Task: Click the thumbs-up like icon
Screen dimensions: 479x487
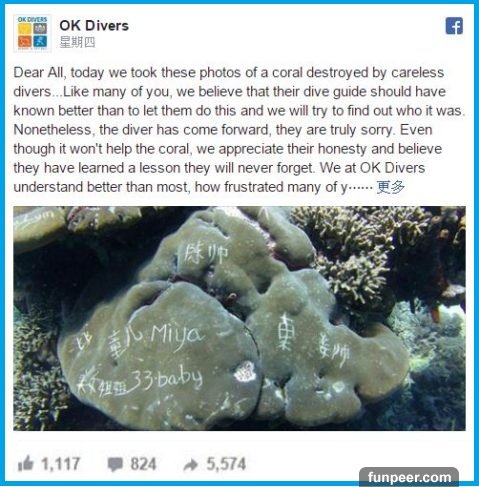Action: (x=26, y=463)
